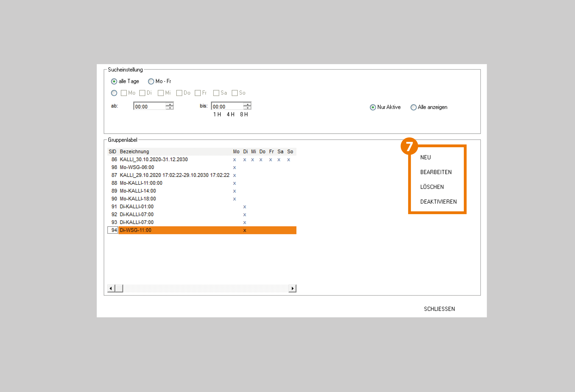This screenshot has height=392, width=575.
Task: Tick the 'Sa' weekday checkbox
Action: click(x=216, y=93)
